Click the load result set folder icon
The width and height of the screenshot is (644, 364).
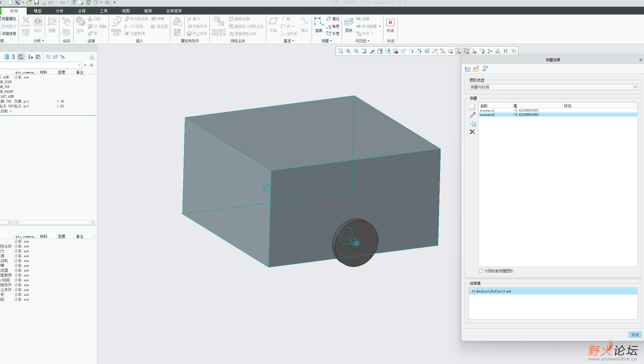click(476, 69)
